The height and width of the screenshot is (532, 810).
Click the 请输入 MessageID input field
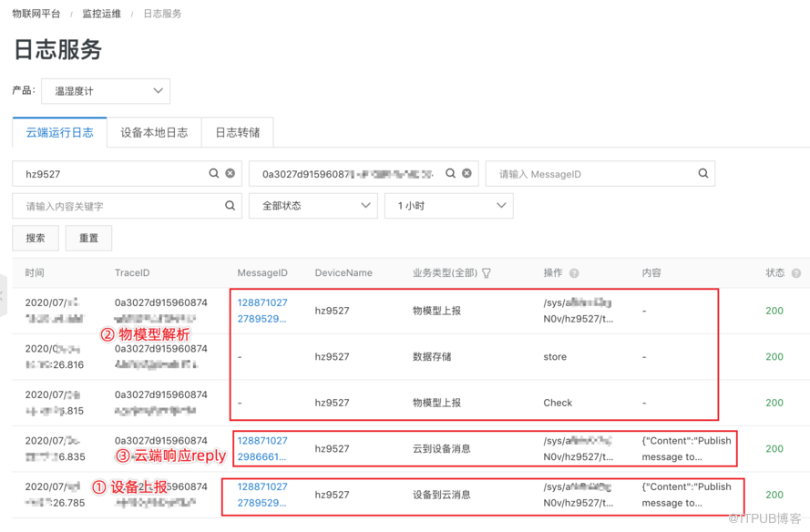(592, 174)
